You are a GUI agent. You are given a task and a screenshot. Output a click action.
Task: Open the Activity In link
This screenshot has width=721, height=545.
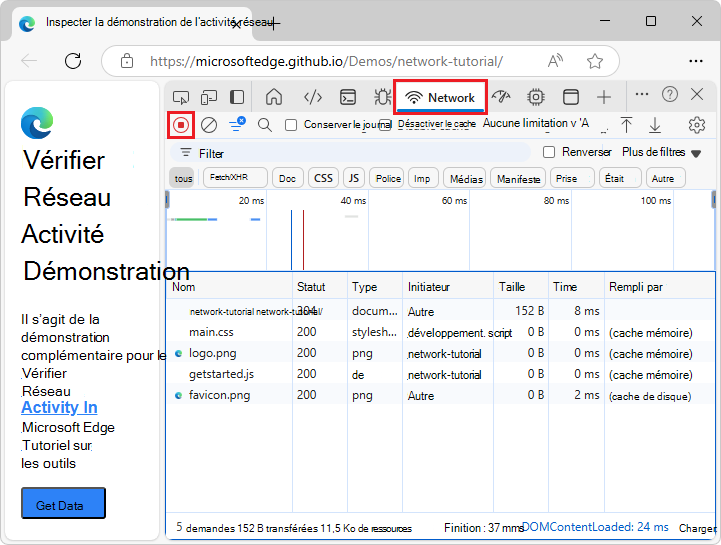(59, 407)
